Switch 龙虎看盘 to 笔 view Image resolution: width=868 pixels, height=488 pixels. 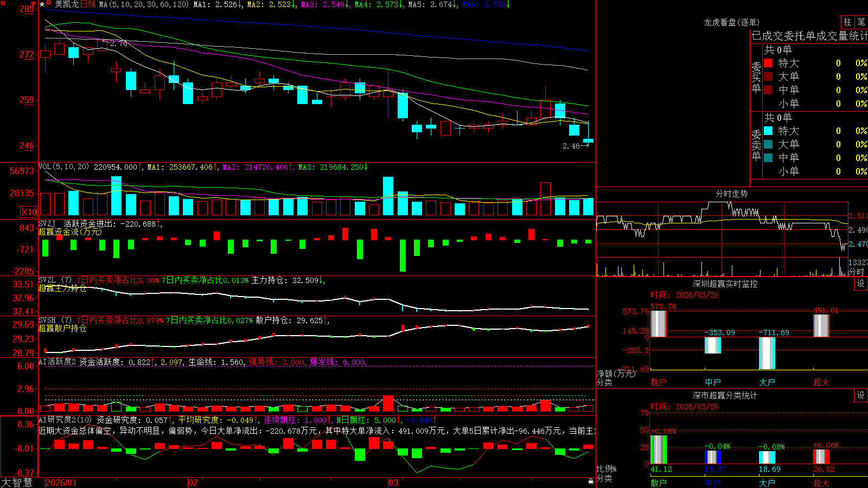(x=861, y=22)
